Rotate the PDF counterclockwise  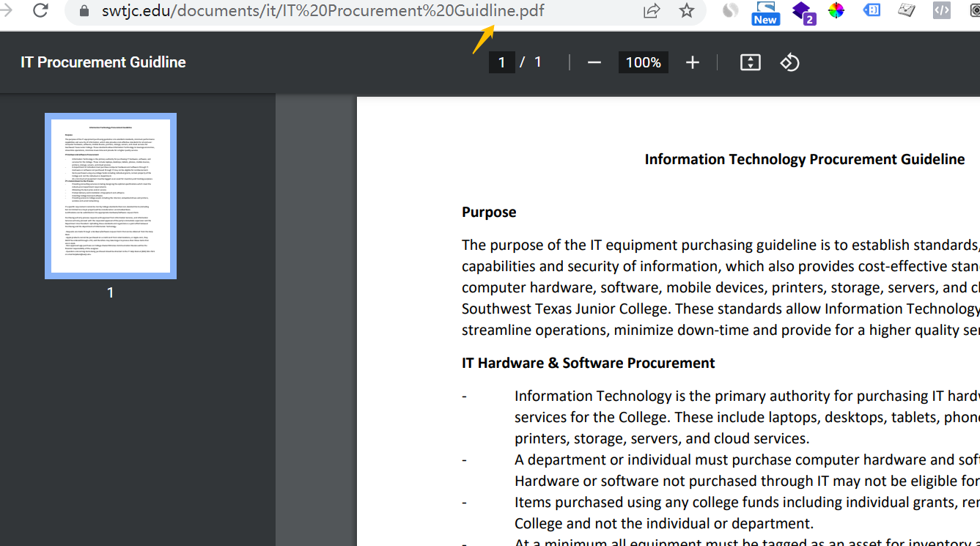[x=789, y=62]
